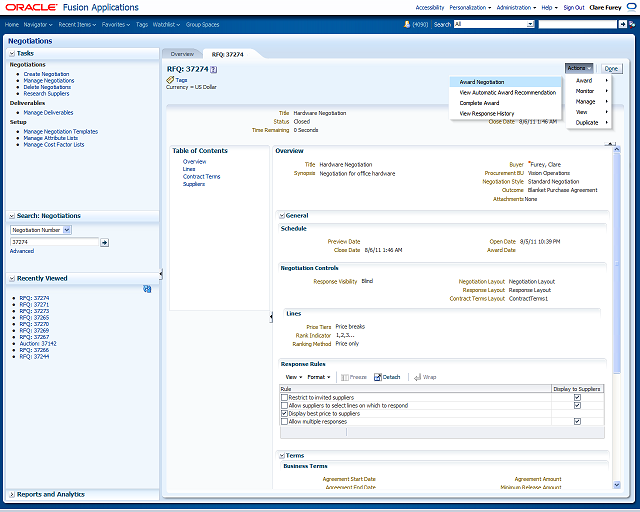
Task: Click the search go arrow in global search
Action: [x=622, y=24]
